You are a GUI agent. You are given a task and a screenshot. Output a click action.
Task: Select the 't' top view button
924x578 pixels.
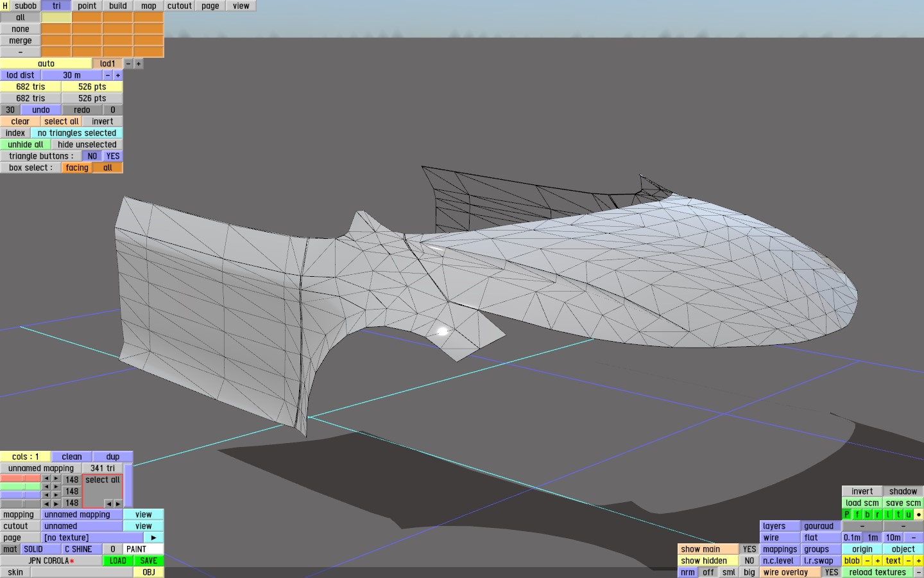pyautogui.click(x=898, y=514)
